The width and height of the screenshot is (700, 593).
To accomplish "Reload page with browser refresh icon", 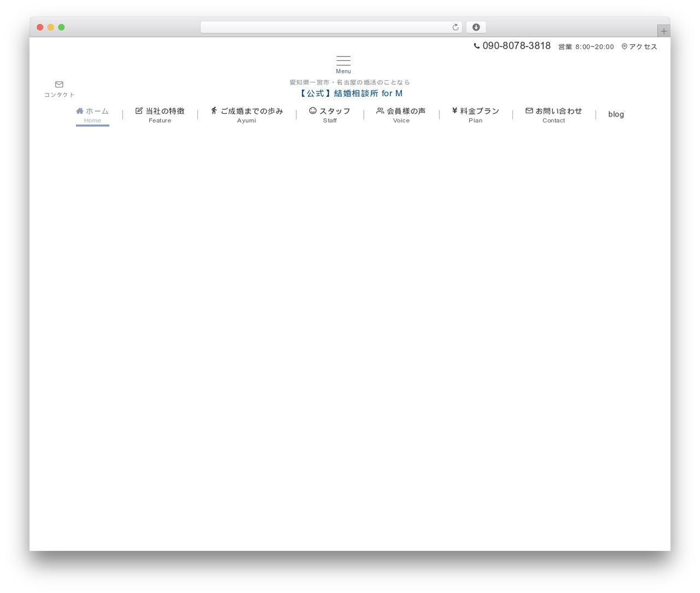I will click(x=456, y=27).
